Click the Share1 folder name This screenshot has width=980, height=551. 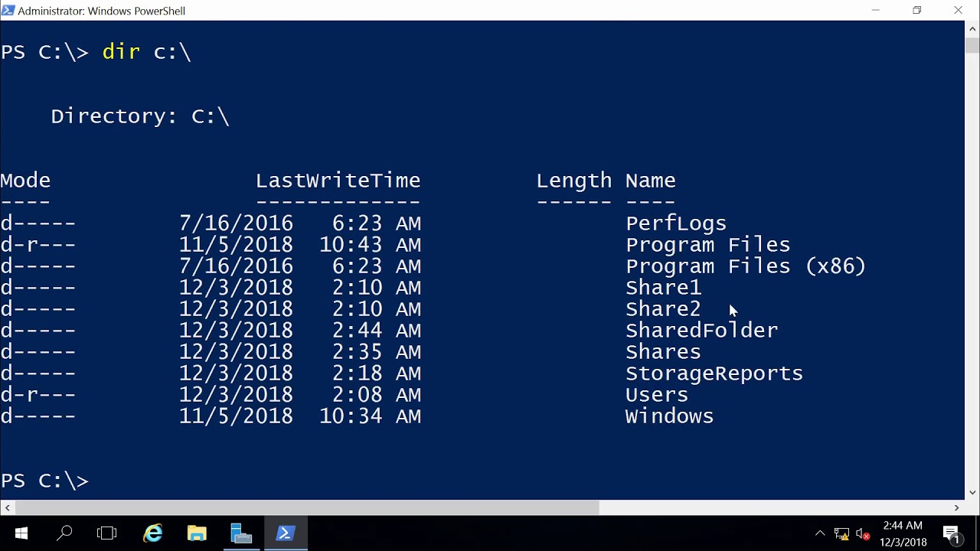point(663,288)
